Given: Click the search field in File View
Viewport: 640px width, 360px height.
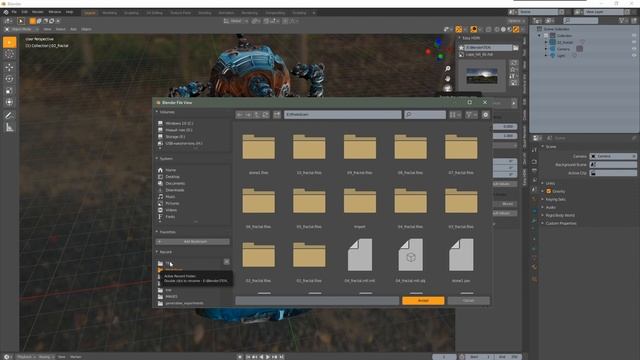Looking at the screenshot, I should [x=425, y=115].
